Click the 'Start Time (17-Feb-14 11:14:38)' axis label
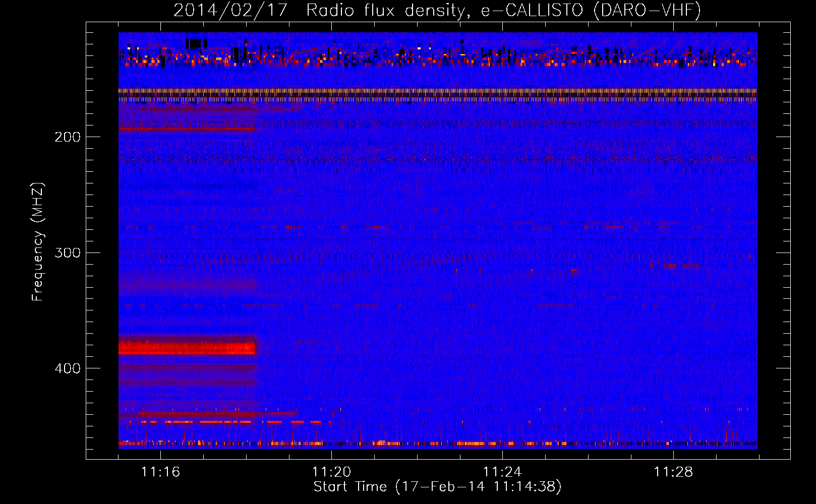Screen dimensions: 816x504 coord(437,487)
